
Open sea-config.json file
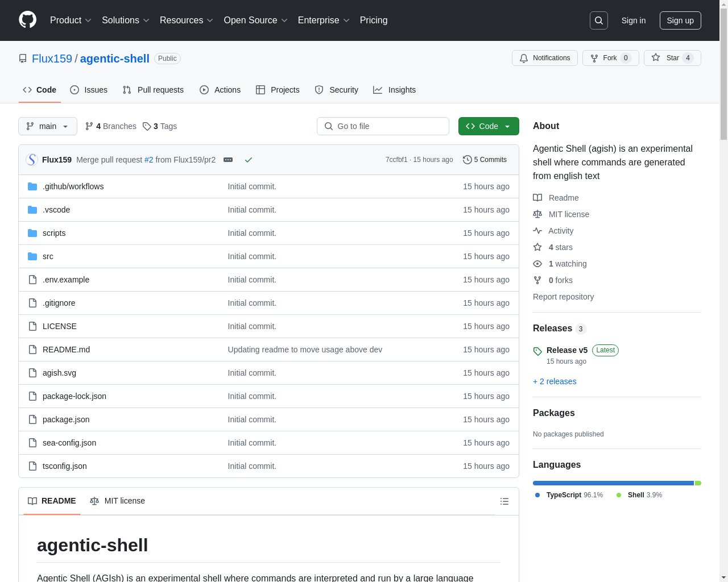point(69,443)
